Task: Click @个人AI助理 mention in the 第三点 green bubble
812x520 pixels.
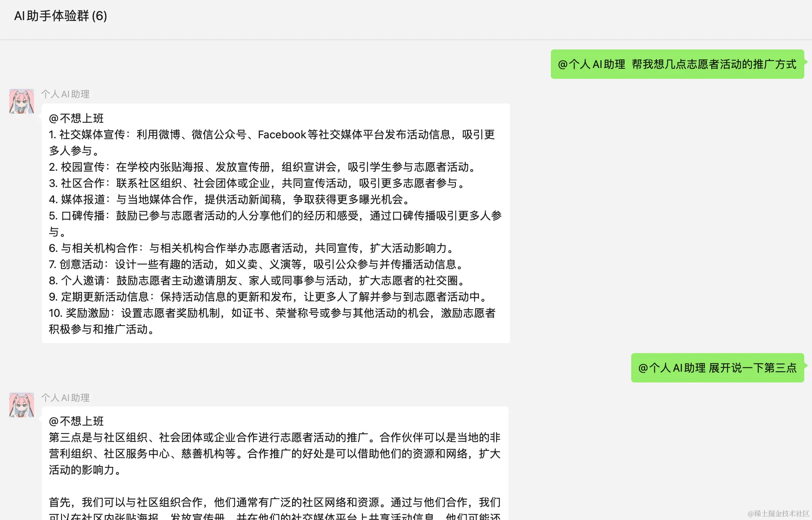Action: coord(672,368)
